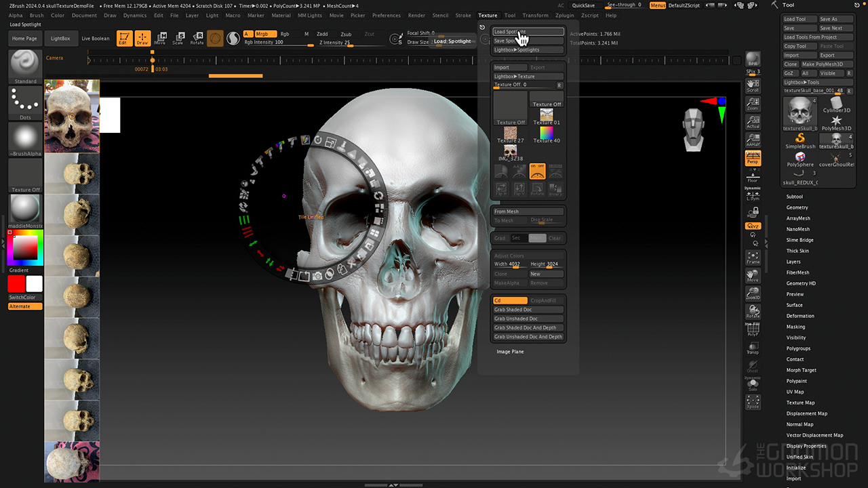Click the Rotate navigation icon in right shelf

pyautogui.click(x=753, y=312)
